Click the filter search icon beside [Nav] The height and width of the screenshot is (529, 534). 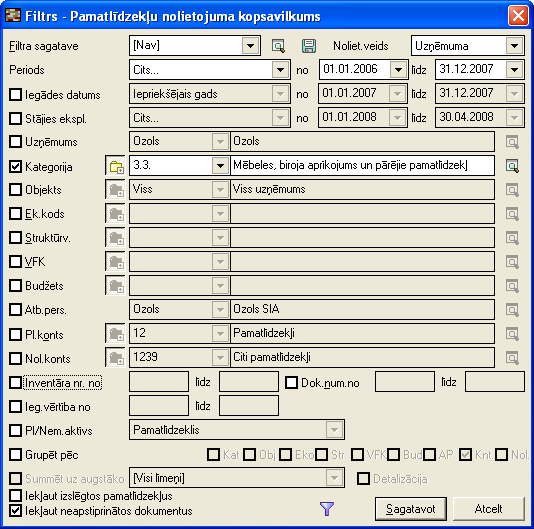coord(278,46)
